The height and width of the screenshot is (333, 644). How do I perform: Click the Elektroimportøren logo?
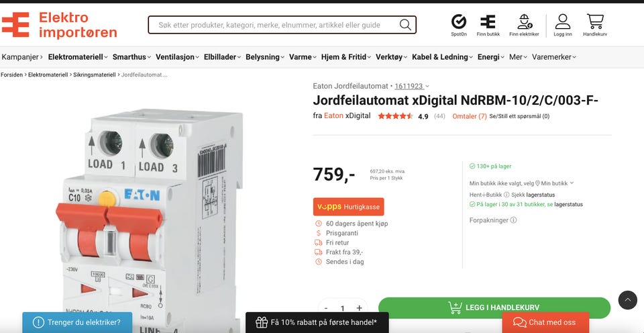(59, 25)
